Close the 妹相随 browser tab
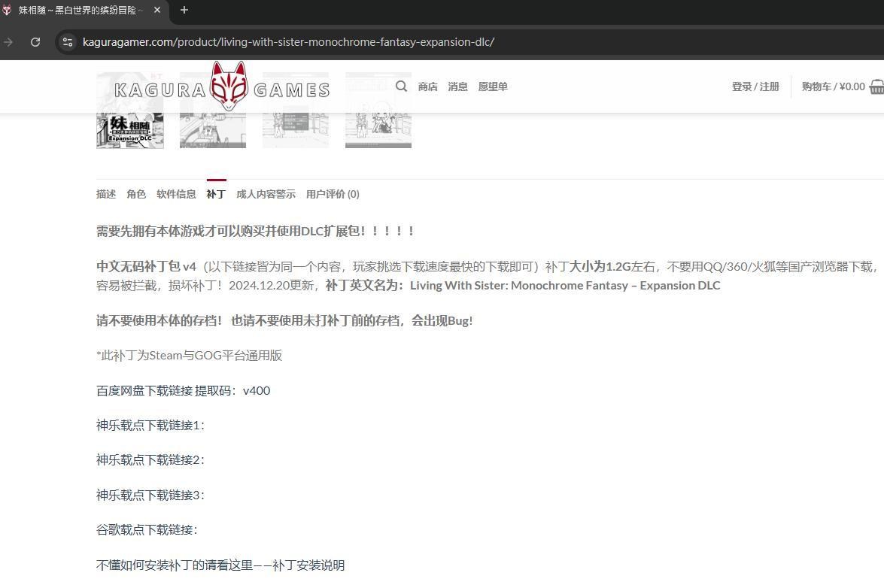 (x=157, y=10)
